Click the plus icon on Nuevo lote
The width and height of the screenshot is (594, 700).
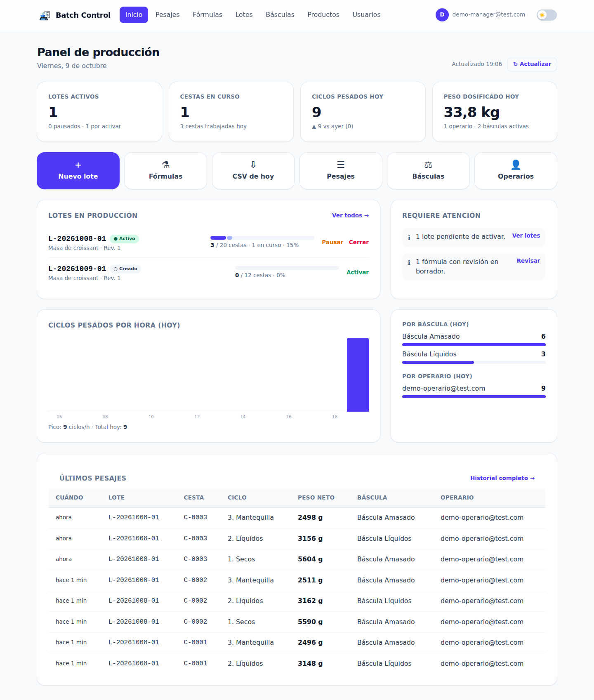tap(78, 165)
